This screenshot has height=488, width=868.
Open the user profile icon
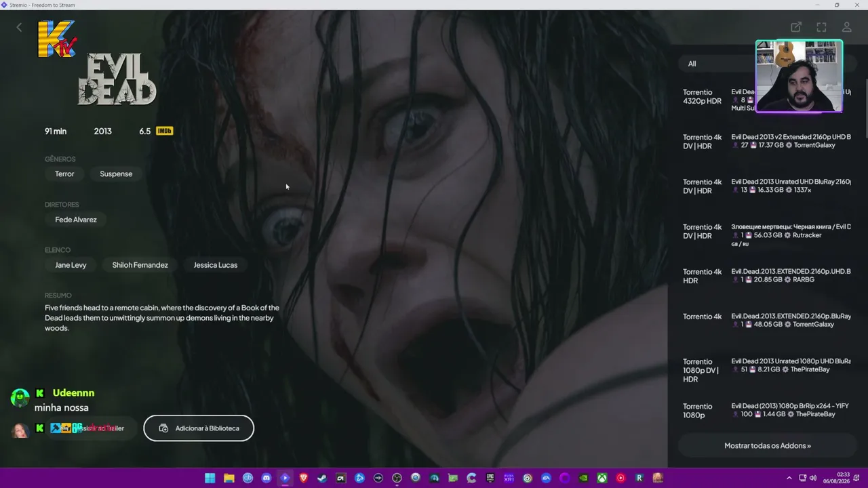[x=846, y=27]
